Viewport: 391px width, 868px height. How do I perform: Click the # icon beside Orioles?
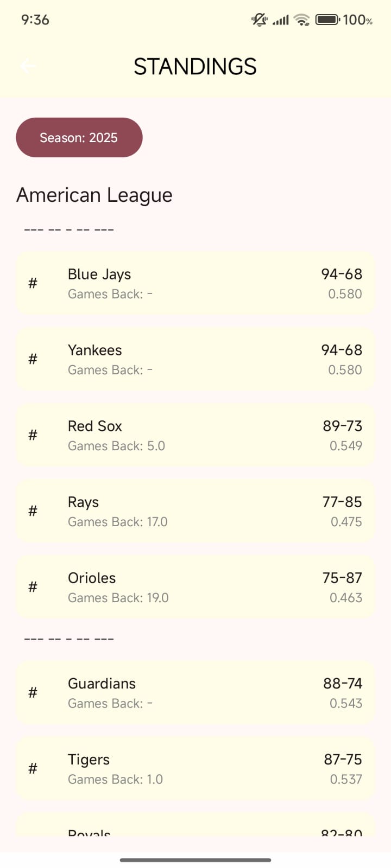[x=33, y=587]
